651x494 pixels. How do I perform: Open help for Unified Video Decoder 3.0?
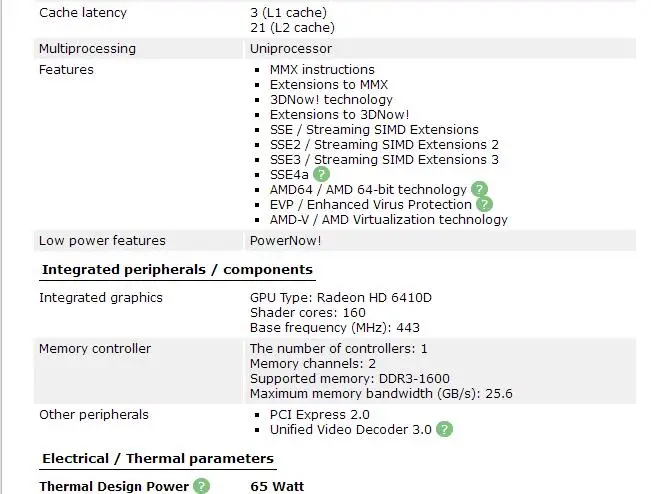tap(445, 429)
